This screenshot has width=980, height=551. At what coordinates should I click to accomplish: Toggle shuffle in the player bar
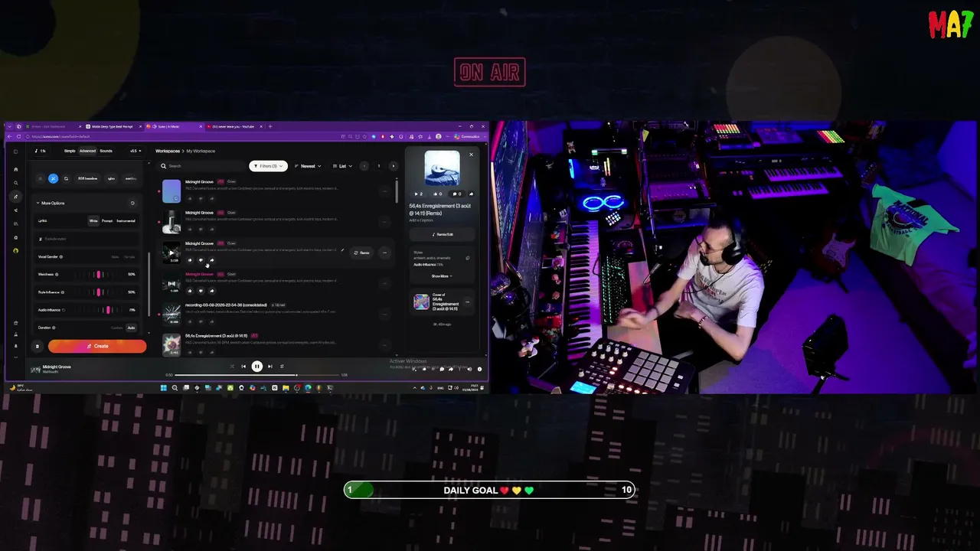point(232,367)
